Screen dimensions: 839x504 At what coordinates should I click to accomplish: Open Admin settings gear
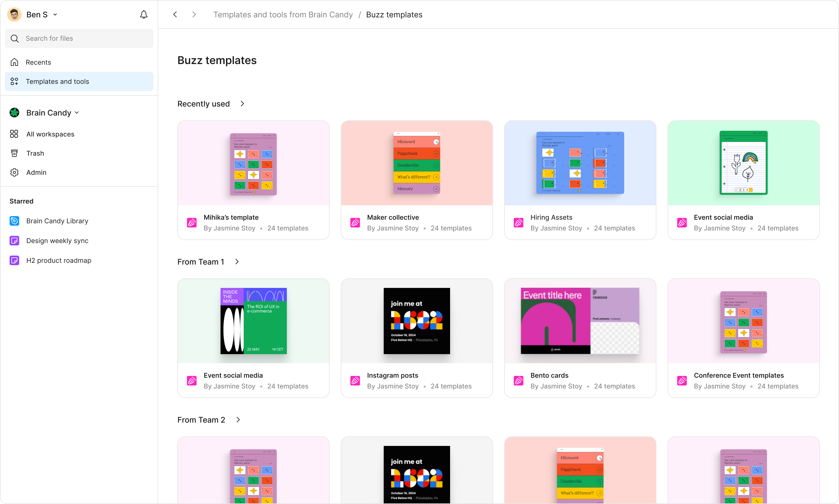(x=14, y=172)
